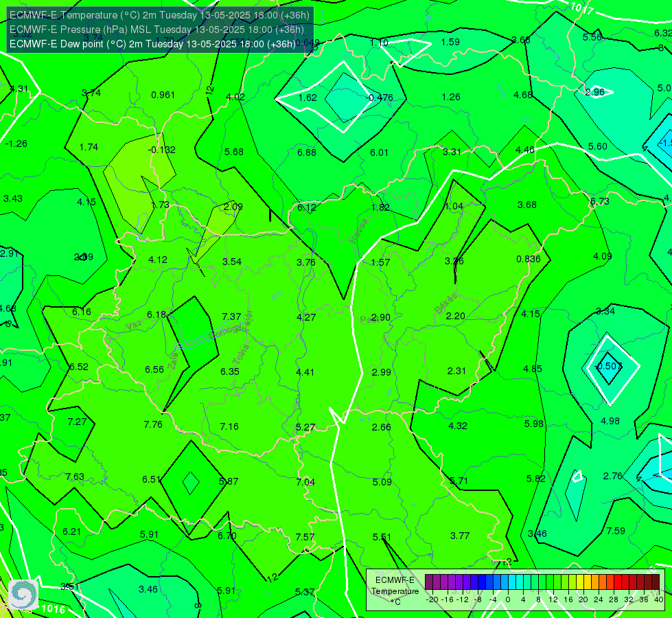
Task: Click the dew point value 4.98
Action: 610,421
